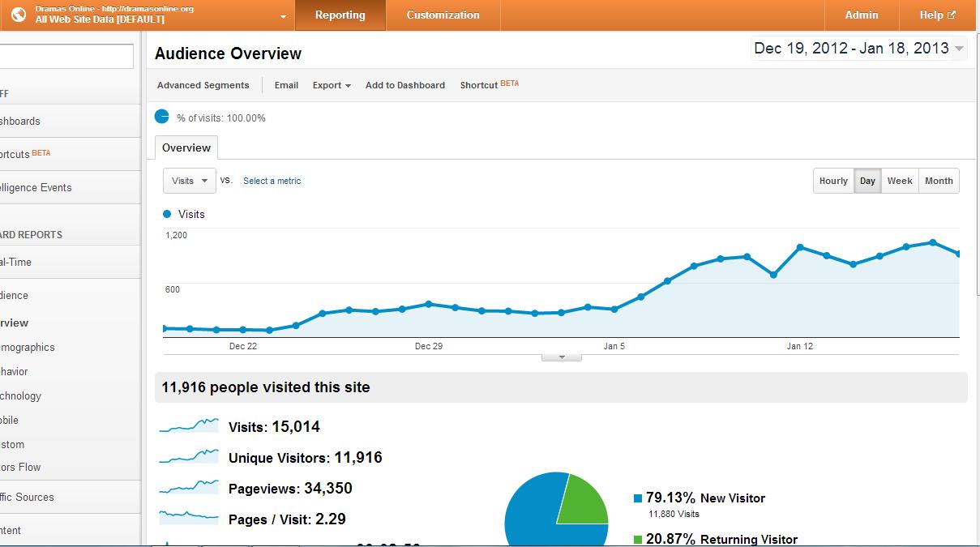This screenshot has height=547, width=980.
Task: Select the Overview tab
Action: click(186, 147)
